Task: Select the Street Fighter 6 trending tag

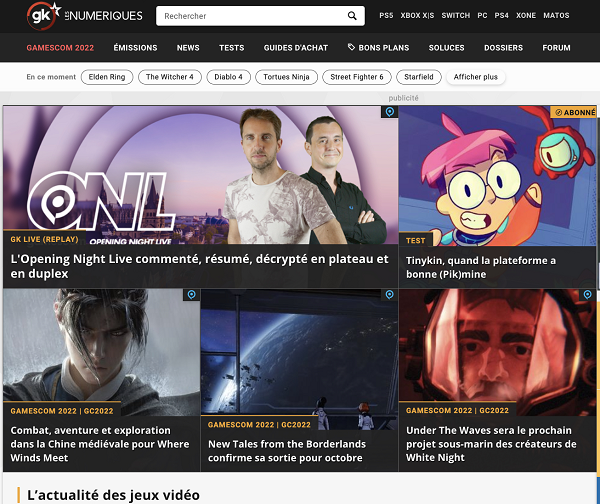Action: 357,77
